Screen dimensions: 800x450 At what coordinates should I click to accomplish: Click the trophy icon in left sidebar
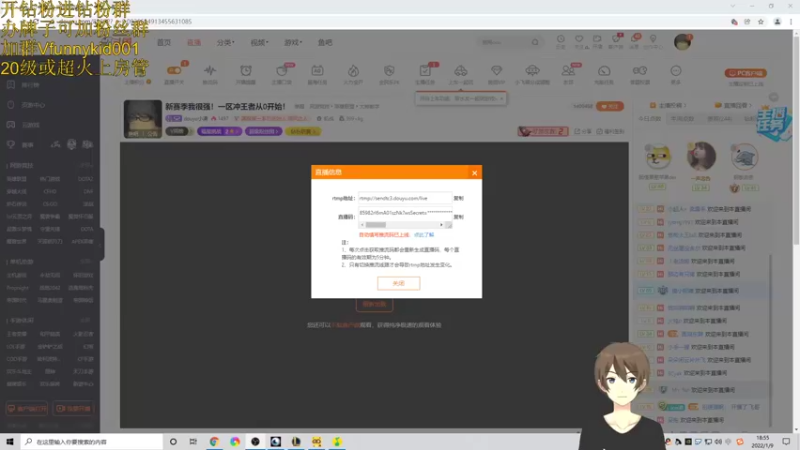click(10, 145)
